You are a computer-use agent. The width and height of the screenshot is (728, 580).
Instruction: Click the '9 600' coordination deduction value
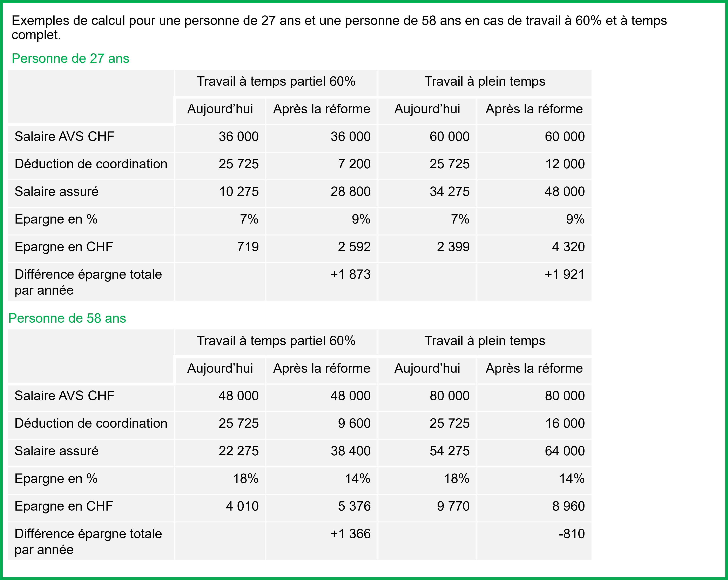[x=354, y=423]
